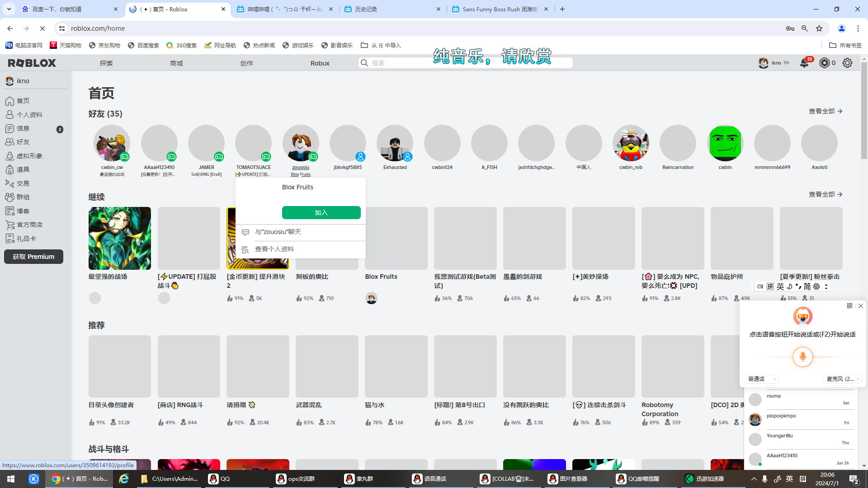The image size is (868, 488).
Task: Open 商城 Marketplace in Roblox nav
Action: click(x=176, y=63)
